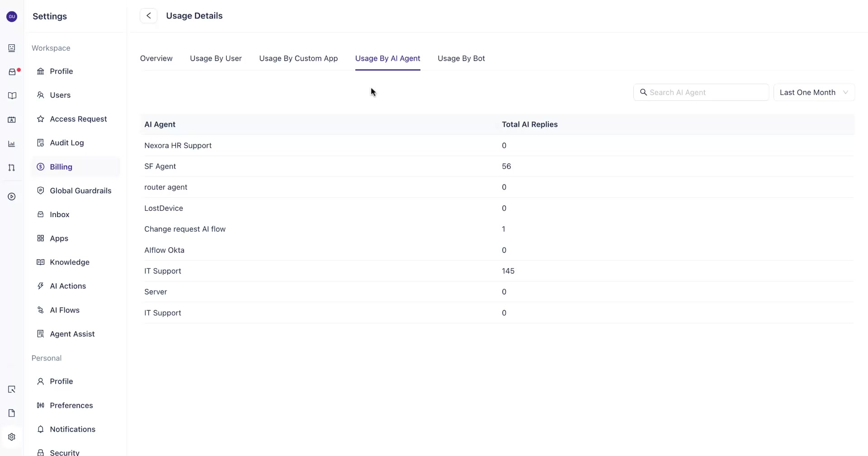Switch to the Usage By Bot tab

(x=461, y=58)
